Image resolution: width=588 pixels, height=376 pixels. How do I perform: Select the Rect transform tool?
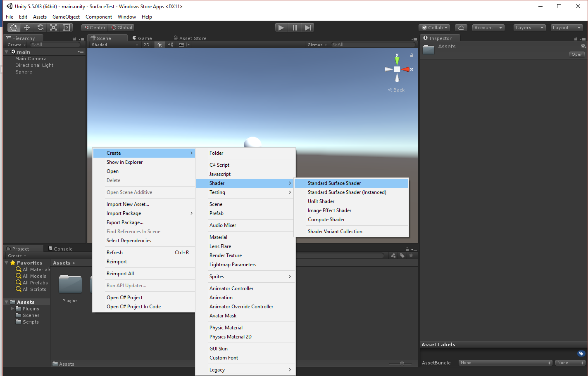click(x=67, y=28)
